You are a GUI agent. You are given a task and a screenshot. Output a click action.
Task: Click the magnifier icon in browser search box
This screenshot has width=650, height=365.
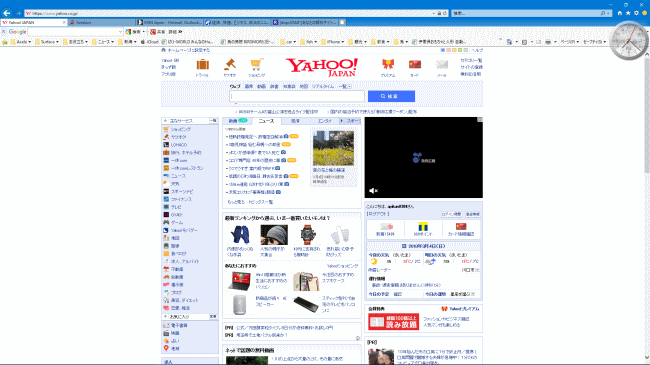(603, 13)
